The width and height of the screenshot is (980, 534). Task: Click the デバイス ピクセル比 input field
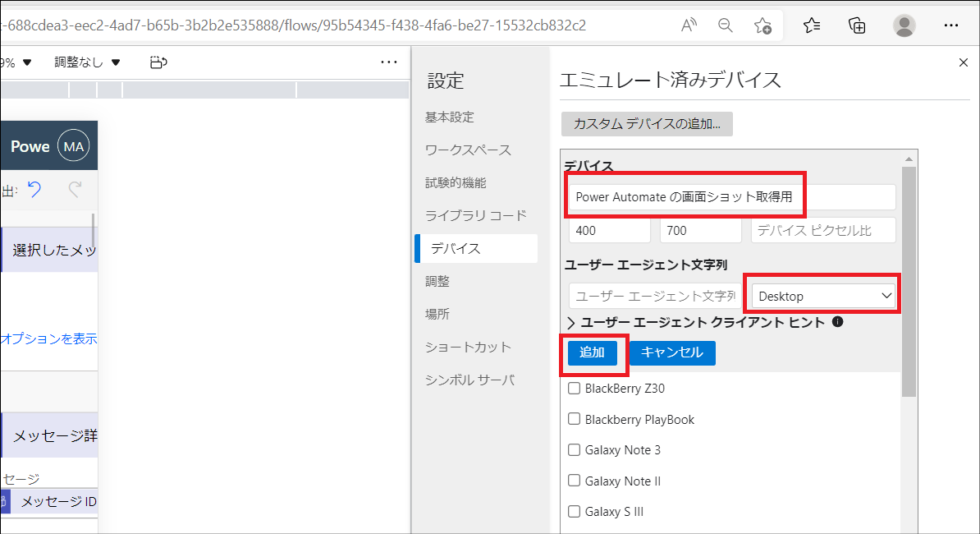point(823,230)
